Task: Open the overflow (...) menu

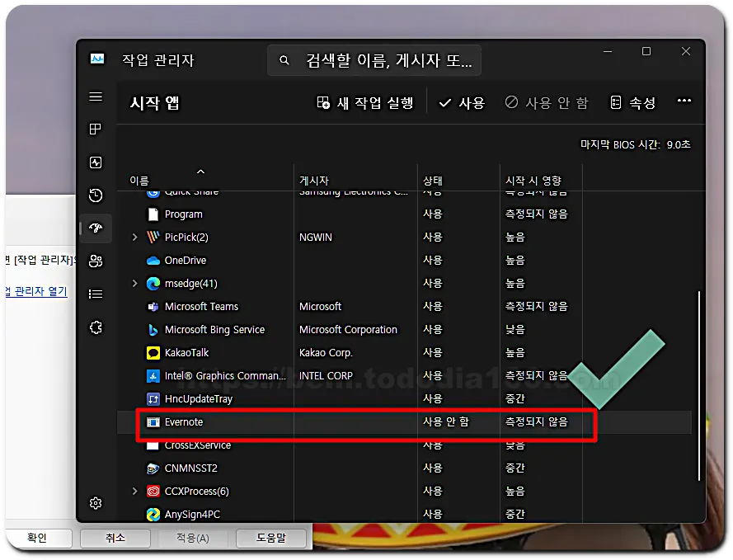Action: click(x=684, y=102)
